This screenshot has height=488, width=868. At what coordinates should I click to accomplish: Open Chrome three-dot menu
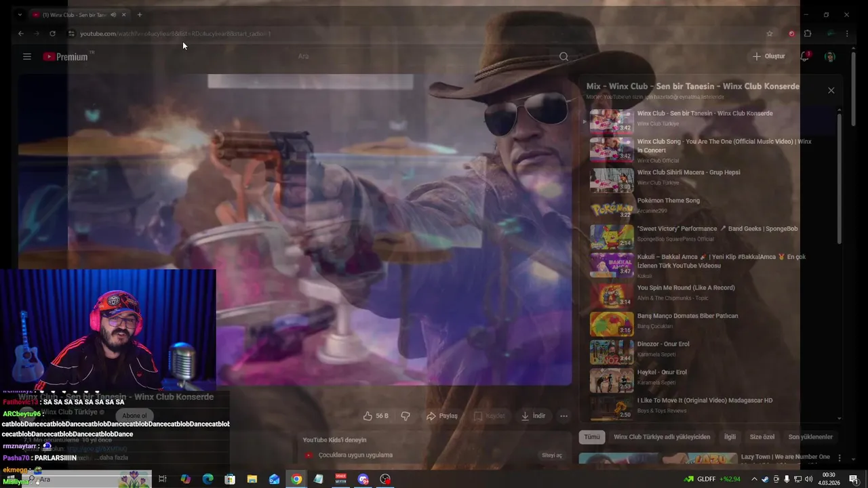(846, 33)
